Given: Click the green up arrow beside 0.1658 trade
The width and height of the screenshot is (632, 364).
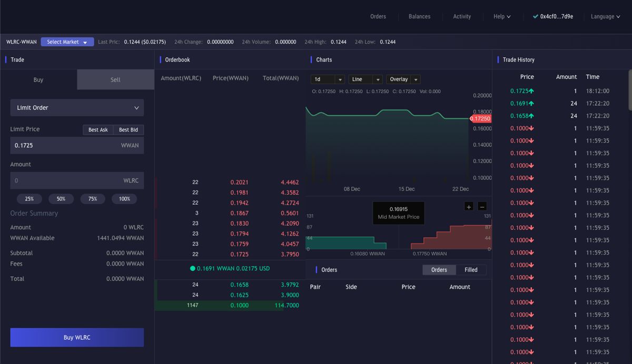Looking at the screenshot, I should 531,116.
